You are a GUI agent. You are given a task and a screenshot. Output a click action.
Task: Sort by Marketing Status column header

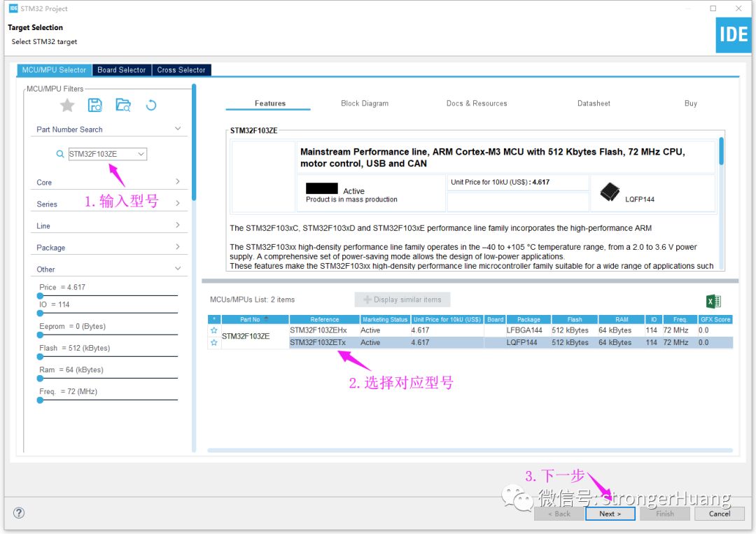point(385,319)
